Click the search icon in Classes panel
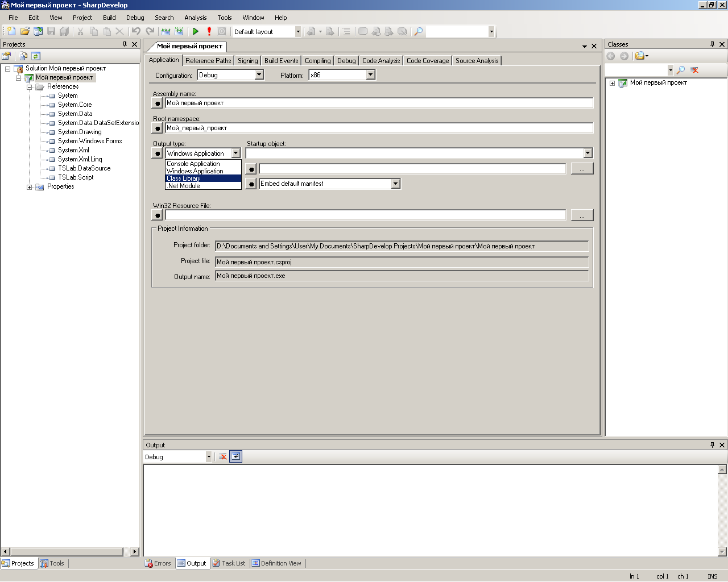Screen dimensions: 728x582 [x=681, y=70]
